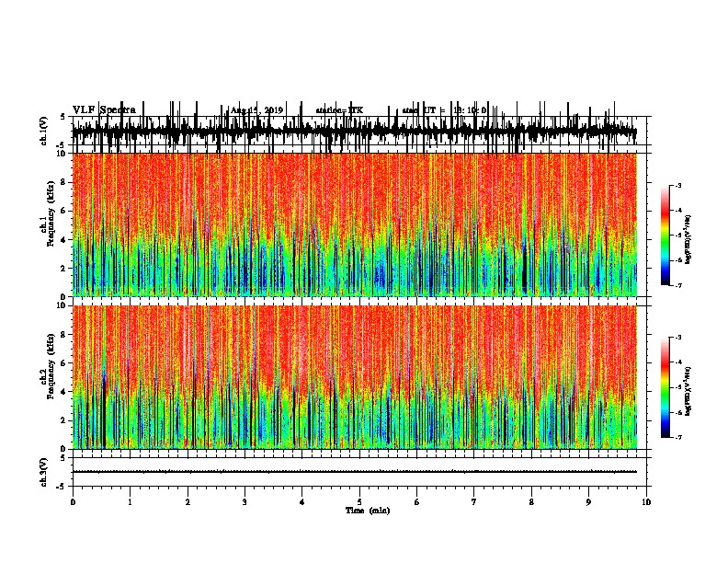Click the ch.2 spectrogram color bar
The width and height of the screenshot is (728, 563).
click(665, 387)
